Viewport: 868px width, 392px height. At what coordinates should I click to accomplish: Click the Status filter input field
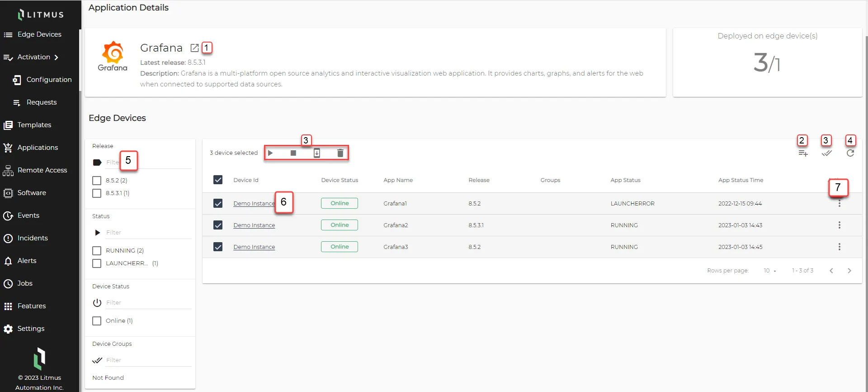click(148, 233)
